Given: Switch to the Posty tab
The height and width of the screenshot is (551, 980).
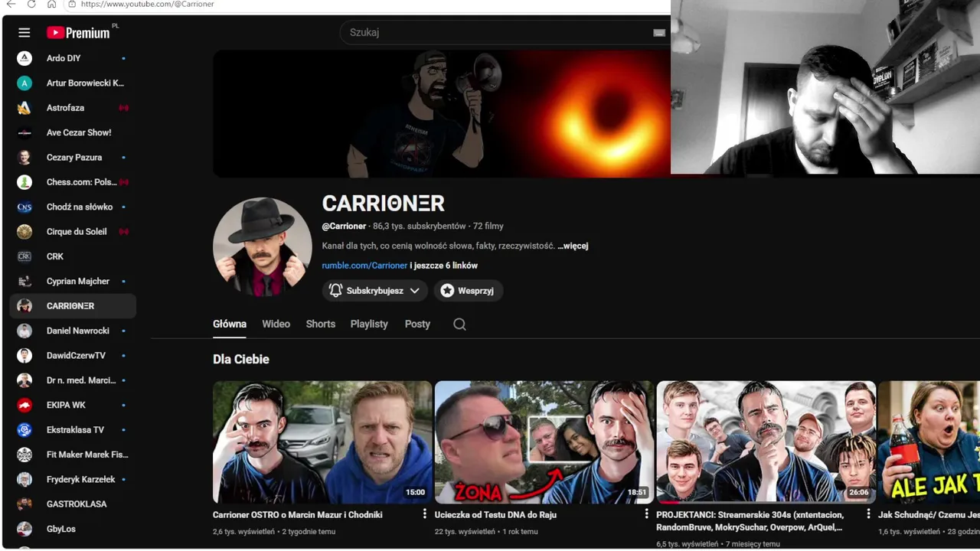Looking at the screenshot, I should (417, 324).
